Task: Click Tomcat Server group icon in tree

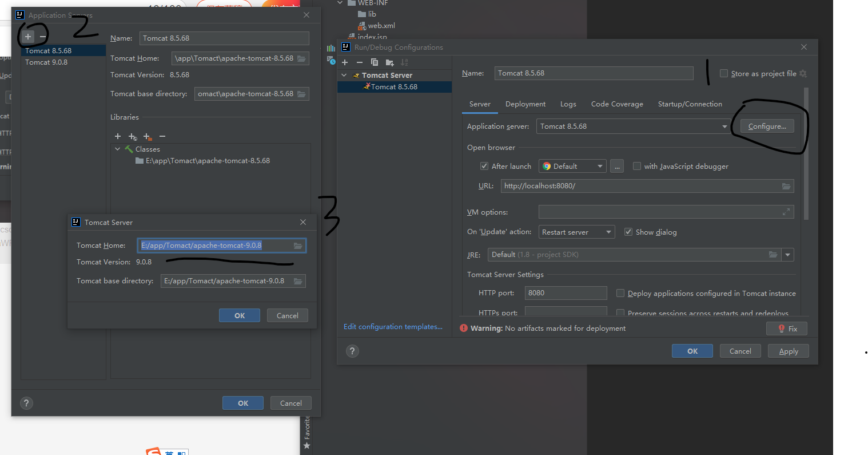Action: pyautogui.click(x=357, y=76)
